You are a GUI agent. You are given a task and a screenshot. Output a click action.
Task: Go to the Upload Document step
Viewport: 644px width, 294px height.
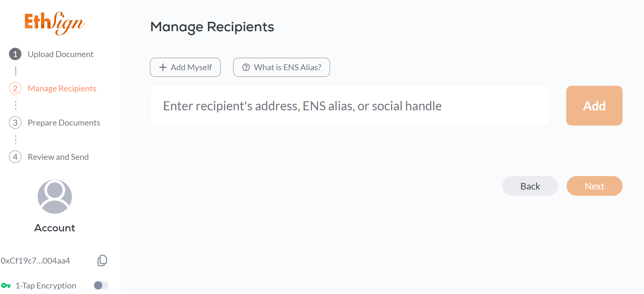click(x=60, y=54)
